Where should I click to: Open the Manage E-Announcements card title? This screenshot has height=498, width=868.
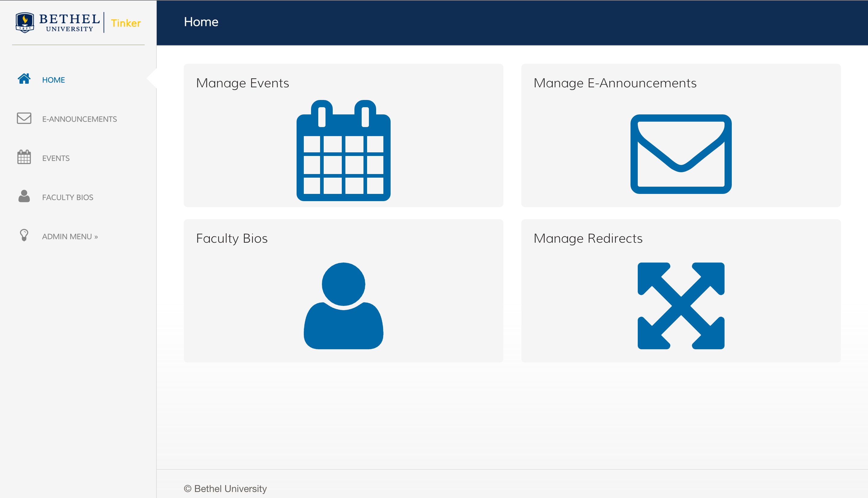click(615, 83)
